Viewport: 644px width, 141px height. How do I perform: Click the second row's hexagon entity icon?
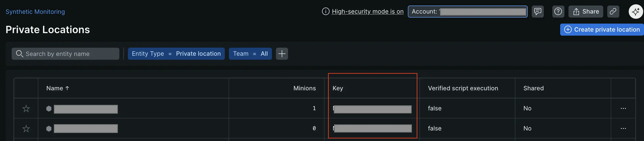[x=49, y=129]
